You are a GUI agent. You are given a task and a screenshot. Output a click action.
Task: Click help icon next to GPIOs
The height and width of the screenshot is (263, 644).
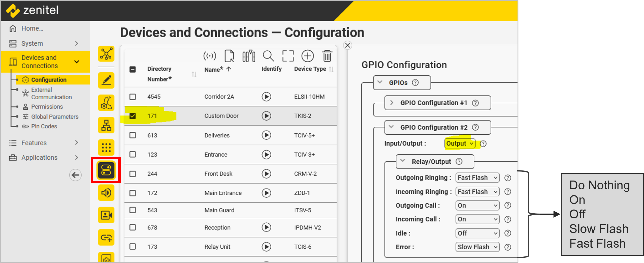click(415, 82)
